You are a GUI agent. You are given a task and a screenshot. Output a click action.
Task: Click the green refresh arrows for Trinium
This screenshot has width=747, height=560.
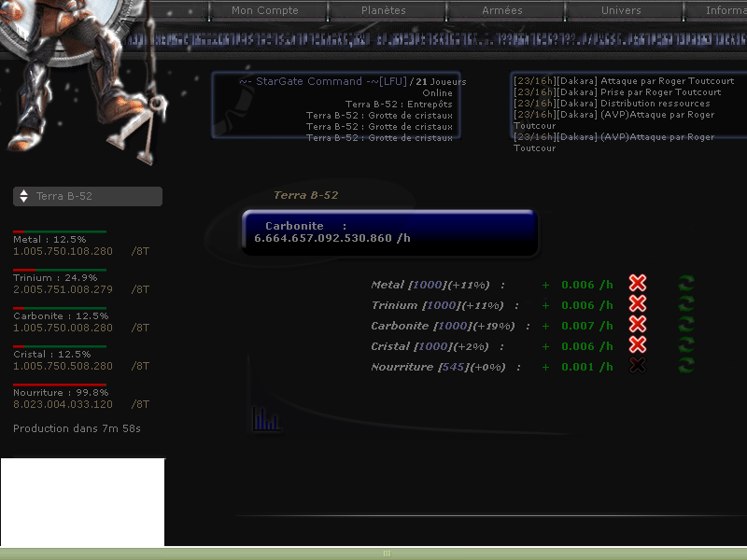click(687, 304)
